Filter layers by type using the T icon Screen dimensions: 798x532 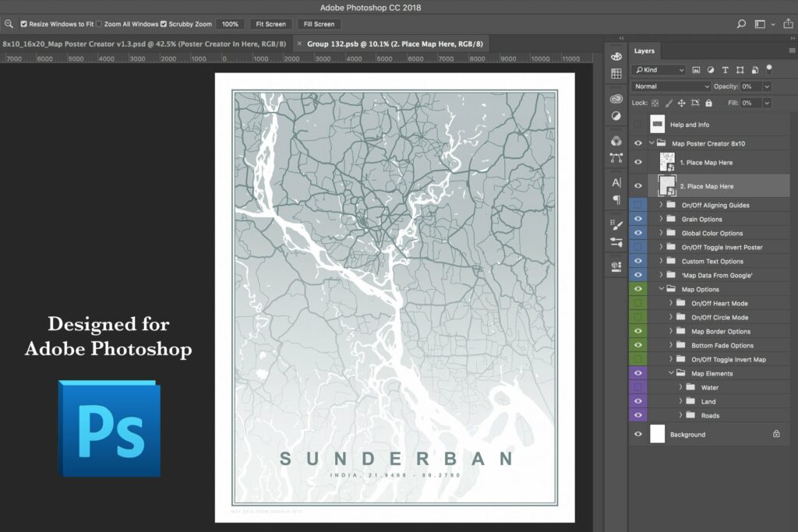click(x=726, y=70)
